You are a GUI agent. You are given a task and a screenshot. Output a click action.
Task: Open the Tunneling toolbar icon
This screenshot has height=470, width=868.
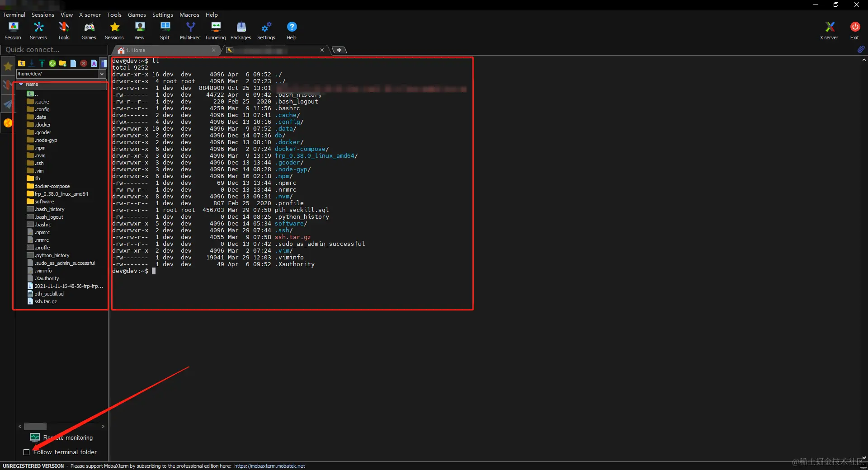click(x=216, y=31)
